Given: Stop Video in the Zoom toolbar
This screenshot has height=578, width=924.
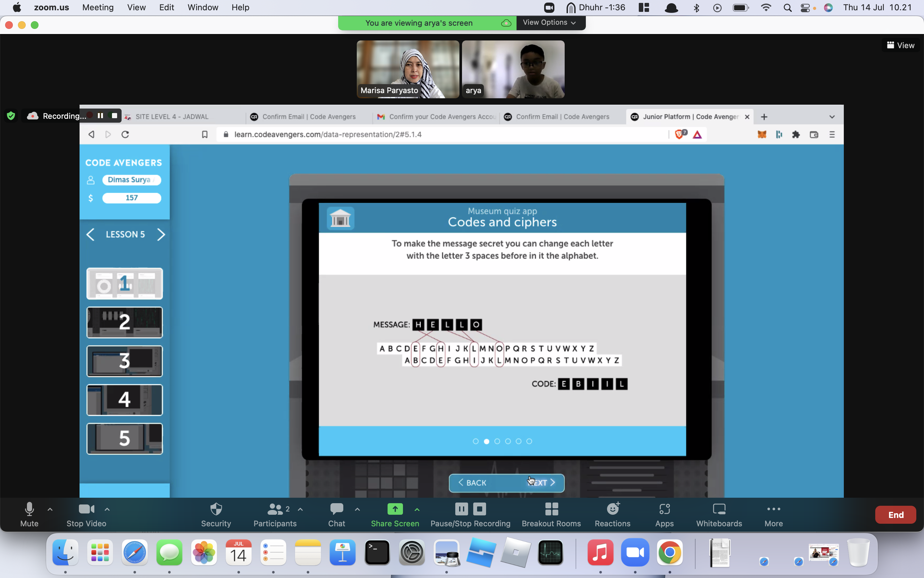Looking at the screenshot, I should coord(86,514).
